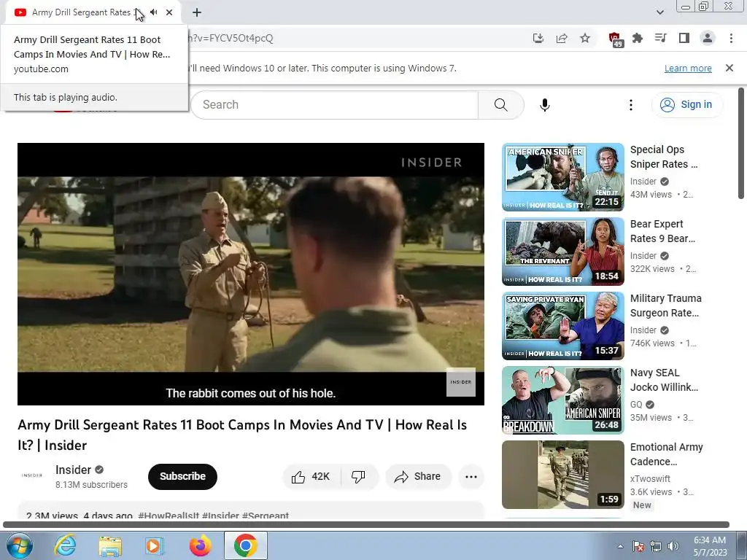Click the vertical page scrollbar
The image size is (747, 560).
741,143
